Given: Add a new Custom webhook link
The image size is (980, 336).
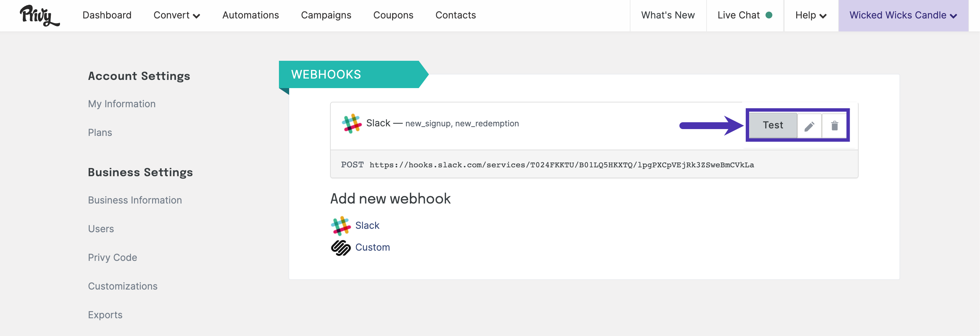Looking at the screenshot, I should (x=372, y=247).
